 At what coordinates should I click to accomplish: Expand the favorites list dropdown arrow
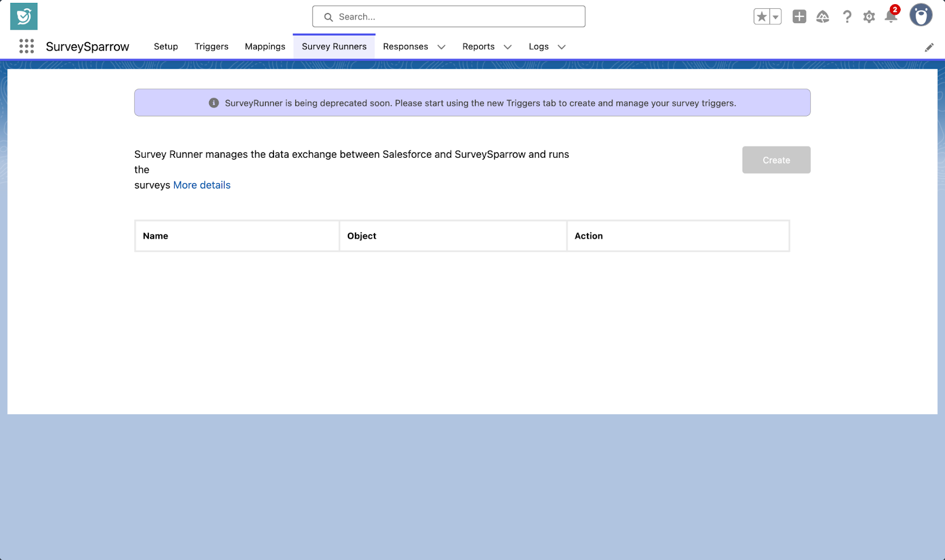pos(775,17)
